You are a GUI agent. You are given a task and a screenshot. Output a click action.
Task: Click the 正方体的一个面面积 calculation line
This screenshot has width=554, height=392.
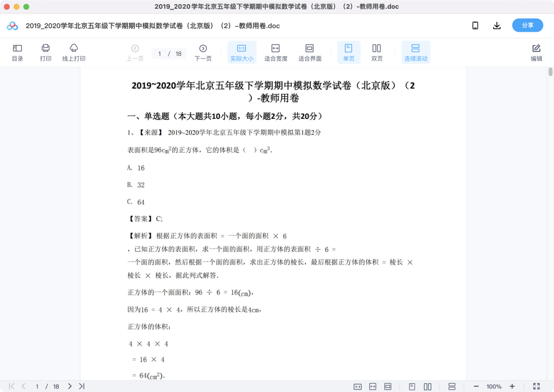190,293
